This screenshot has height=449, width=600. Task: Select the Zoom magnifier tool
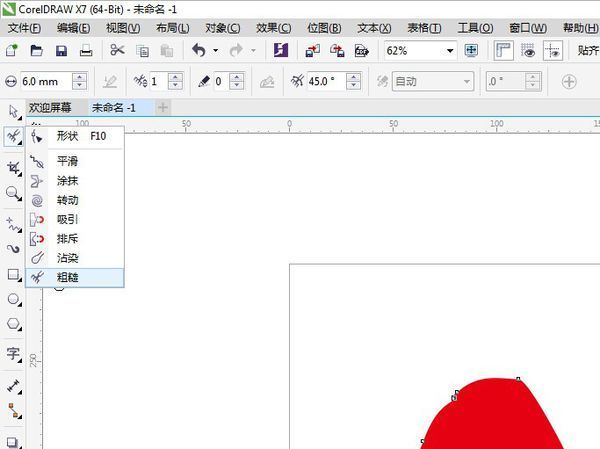pyautogui.click(x=13, y=193)
